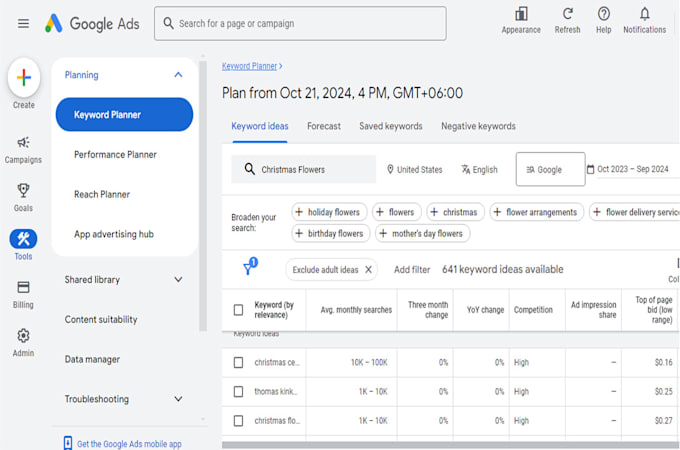This screenshot has height=450, width=680.
Task: Add 'flowers' to broaden search
Action: coord(396,212)
